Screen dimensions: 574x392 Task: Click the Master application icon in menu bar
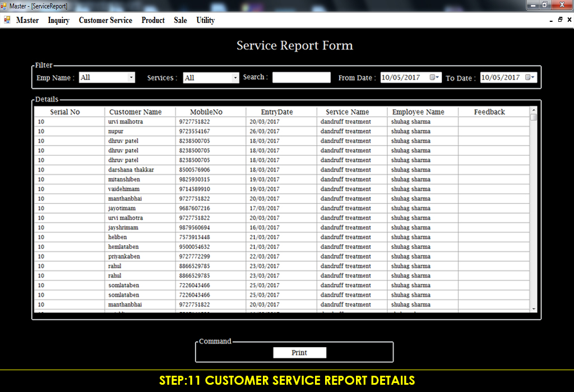7,20
